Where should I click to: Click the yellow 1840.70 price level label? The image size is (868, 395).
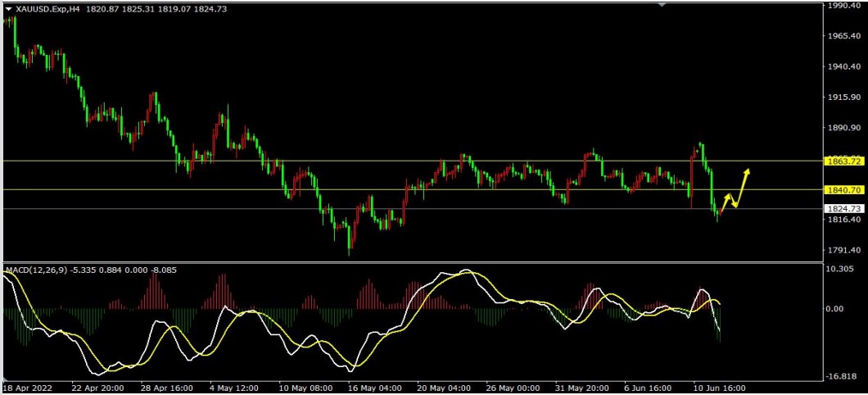tap(843, 190)
